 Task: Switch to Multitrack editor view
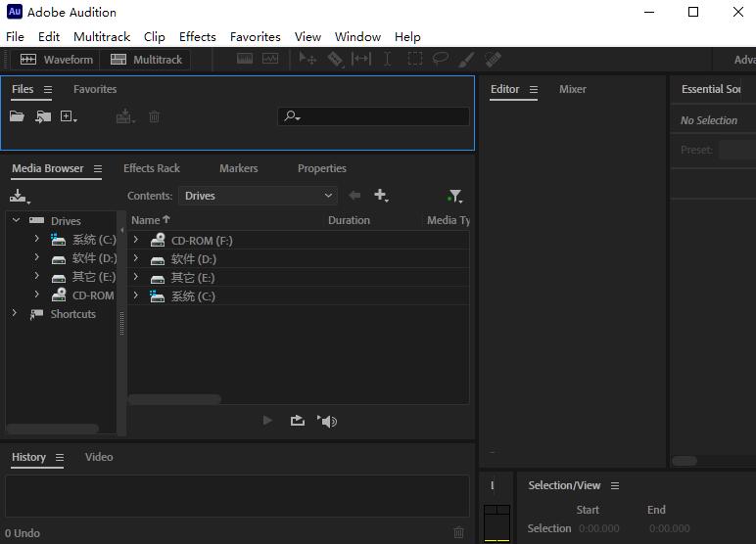pyautogui.click(x=146, y=60)
